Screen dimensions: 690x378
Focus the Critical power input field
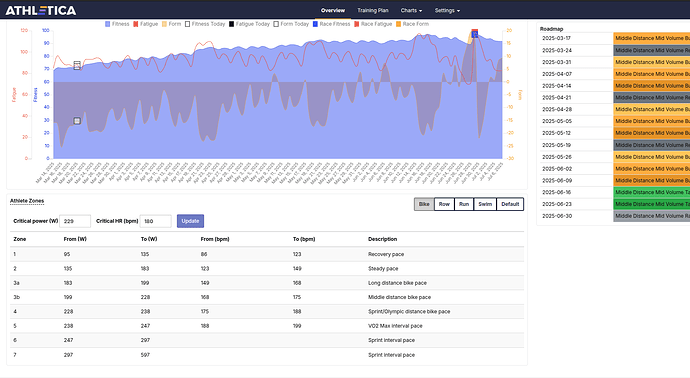(75, 221)
